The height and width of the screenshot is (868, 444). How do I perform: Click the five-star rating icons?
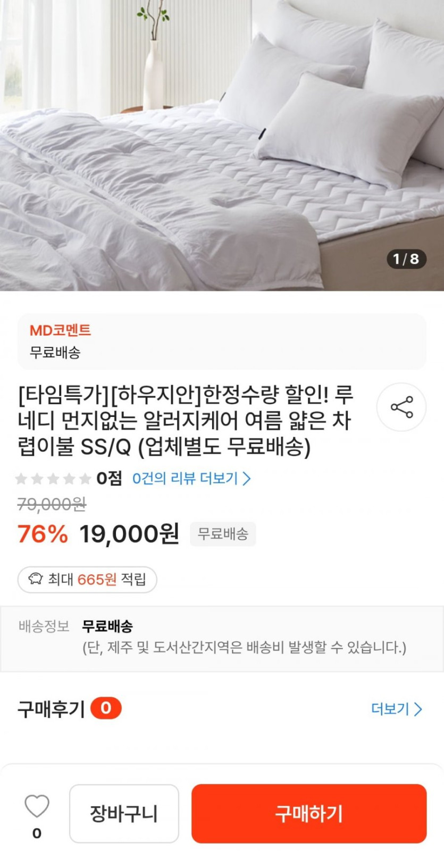click(53, 479)
